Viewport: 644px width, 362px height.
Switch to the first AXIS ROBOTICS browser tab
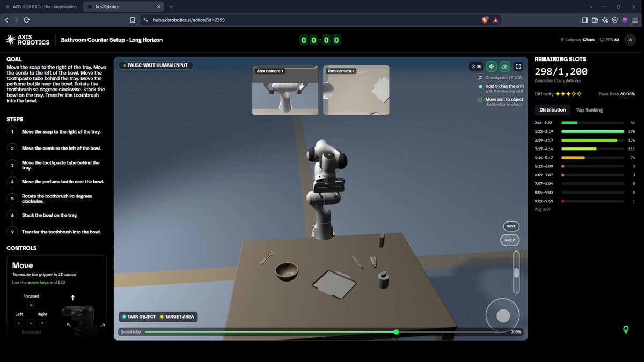point(42,6)
